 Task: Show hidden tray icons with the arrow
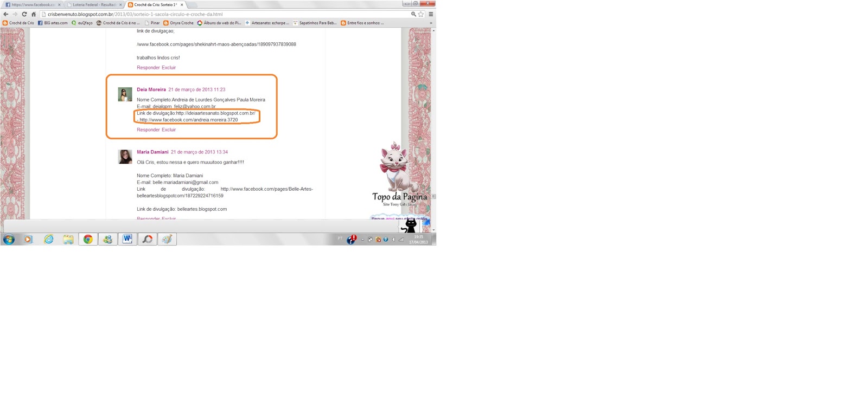click(x=362, y=239)
